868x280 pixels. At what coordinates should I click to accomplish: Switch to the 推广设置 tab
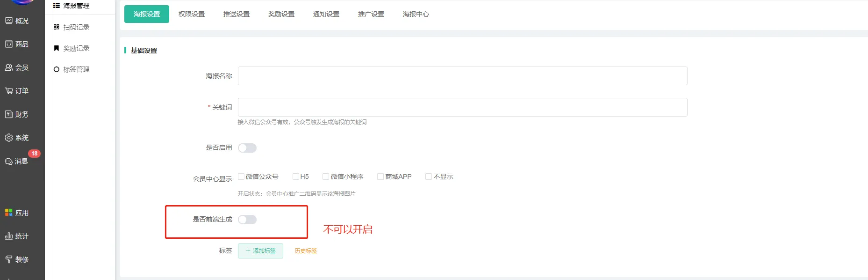pos(371,14)
